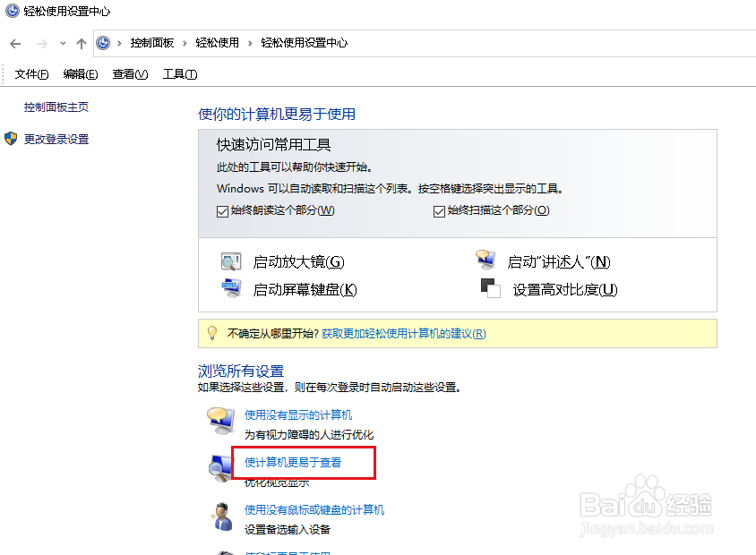Start Narrator by clicking its icon

pyautogui.click(x=485, y=259)
